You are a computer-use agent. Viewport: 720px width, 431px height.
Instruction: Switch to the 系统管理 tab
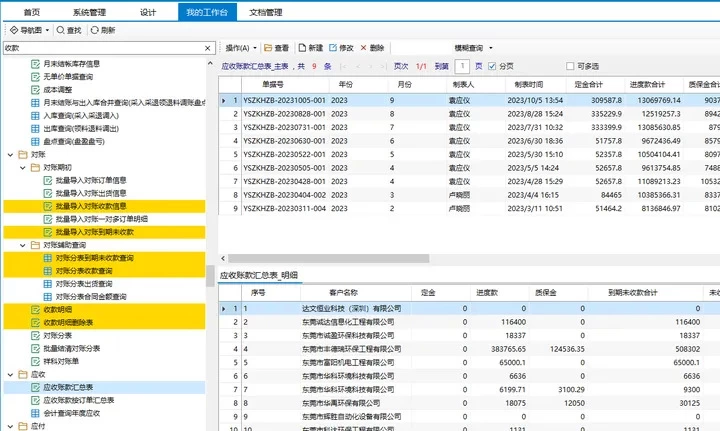pyautogui.click(x=91, y=11)
